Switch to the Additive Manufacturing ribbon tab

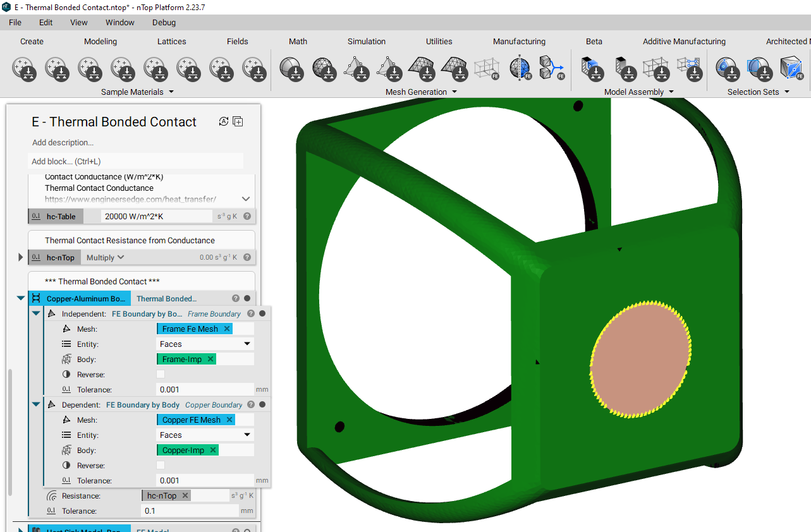(x=685, y=41)
